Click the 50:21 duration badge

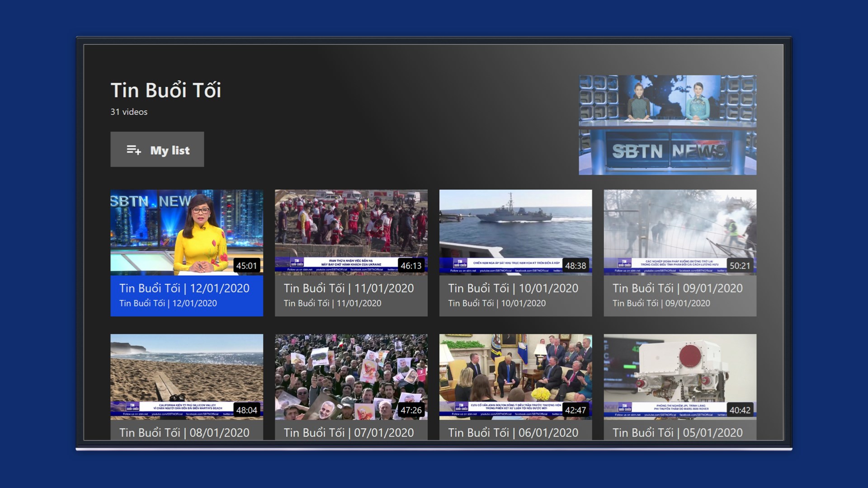[740, 266]
